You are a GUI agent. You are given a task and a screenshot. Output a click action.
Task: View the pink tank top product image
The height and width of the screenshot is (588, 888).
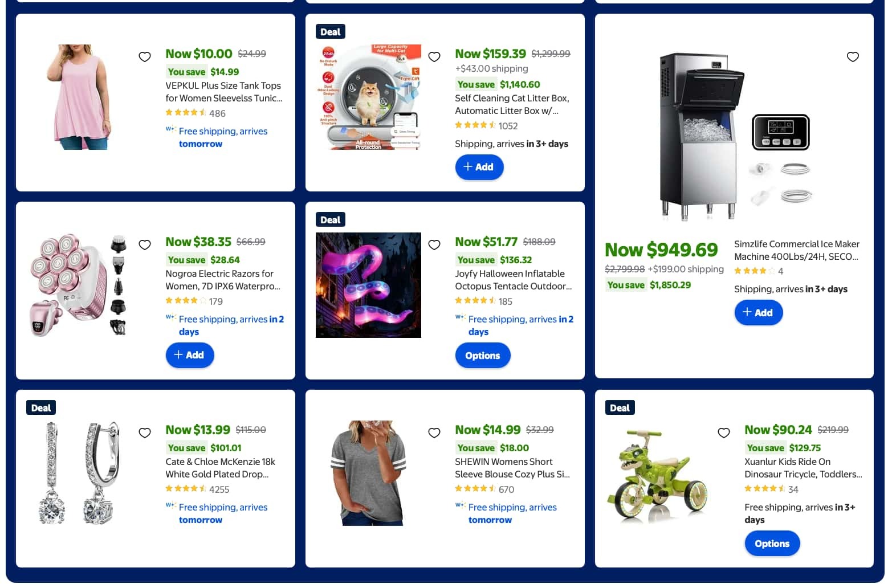click(79, 97)
